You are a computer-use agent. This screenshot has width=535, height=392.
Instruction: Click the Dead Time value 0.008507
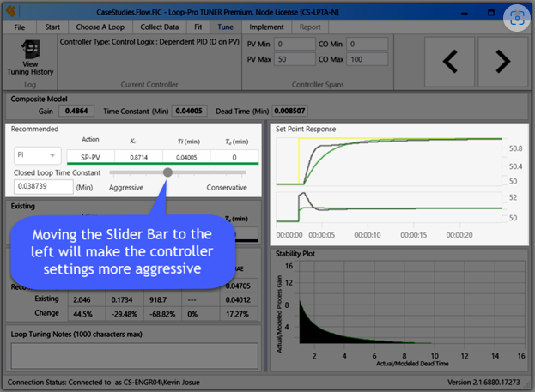pyautogui.click(x=289, y=111)
